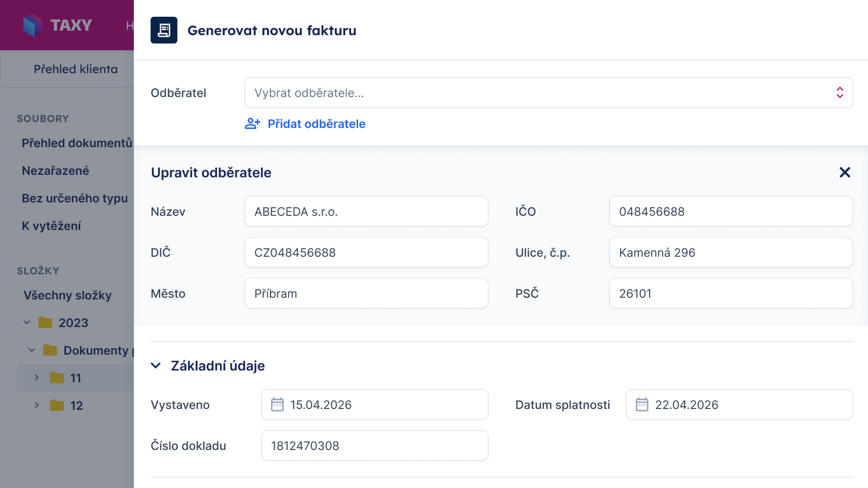Select the 2023 folder label

[x=73, y=323]
